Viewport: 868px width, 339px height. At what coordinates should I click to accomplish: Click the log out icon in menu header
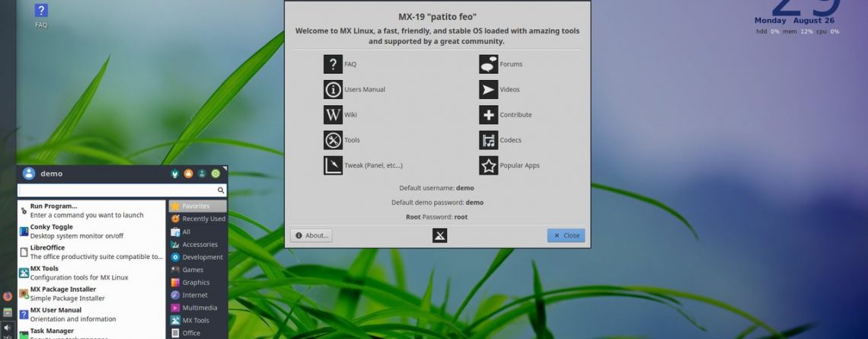(215, 174)
